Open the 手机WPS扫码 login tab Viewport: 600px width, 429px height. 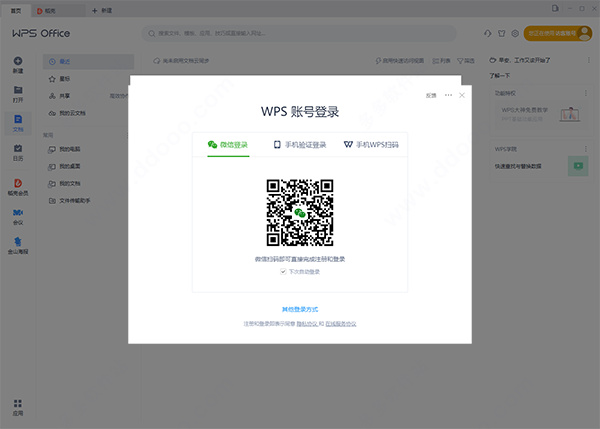(x=371, y=144)
